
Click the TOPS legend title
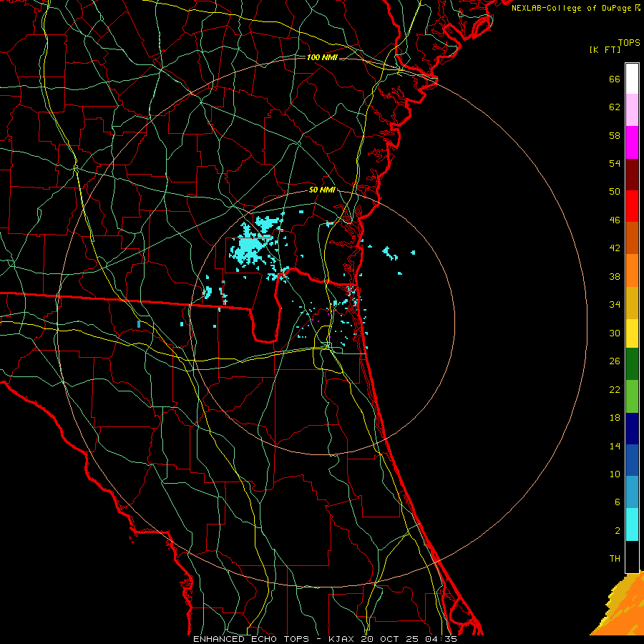629,43
